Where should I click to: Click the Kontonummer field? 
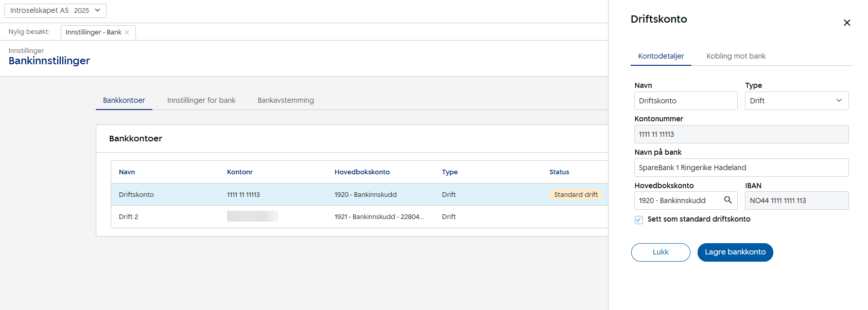741,134
